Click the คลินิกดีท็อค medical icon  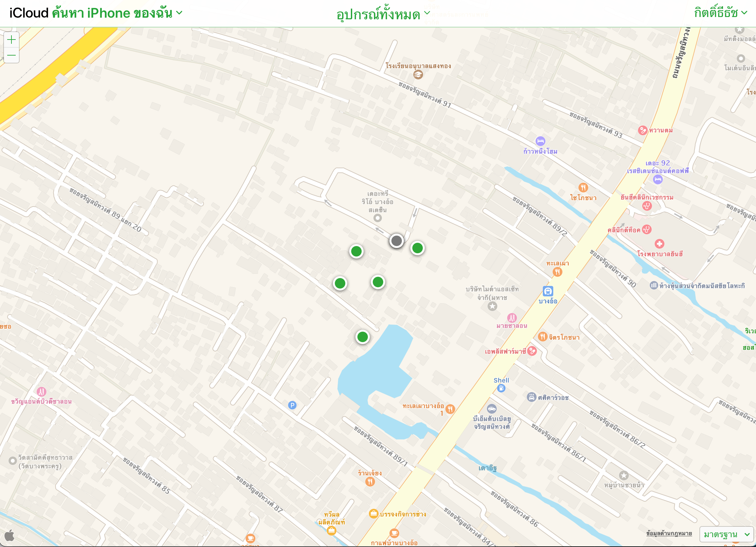[x=647, y=229]
